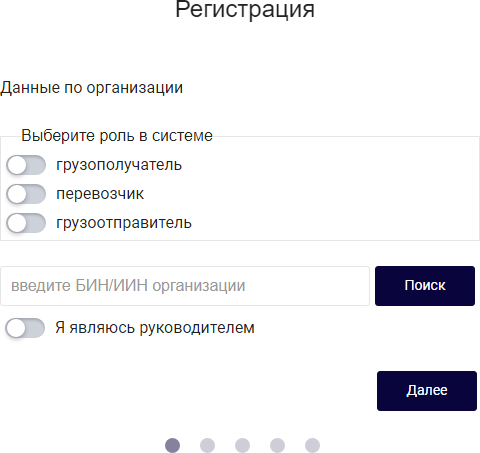
Task: Click the 'Данные по организации' section title
Action: coord(92,88)
